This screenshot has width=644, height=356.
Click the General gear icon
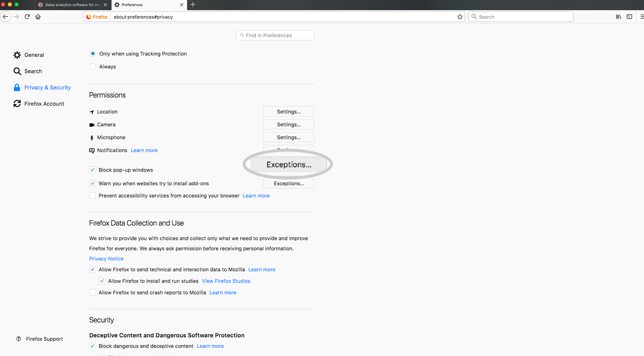(17, 55)
